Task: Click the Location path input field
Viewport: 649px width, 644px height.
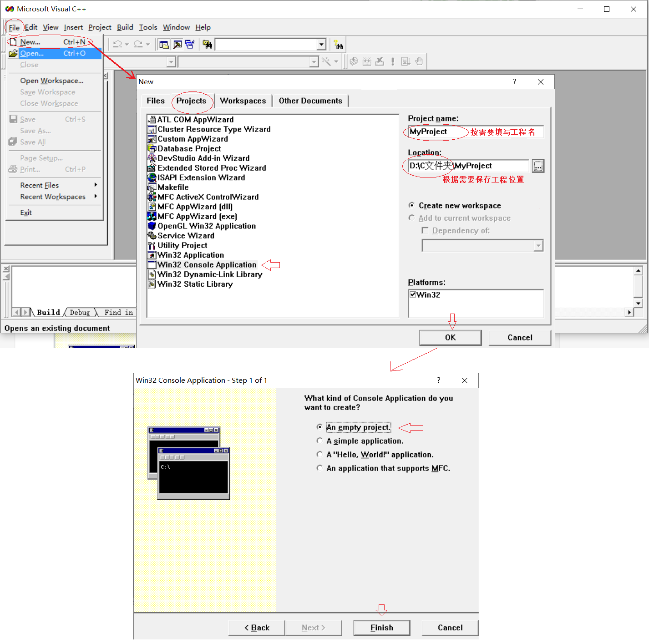Action: click(469, 166)
